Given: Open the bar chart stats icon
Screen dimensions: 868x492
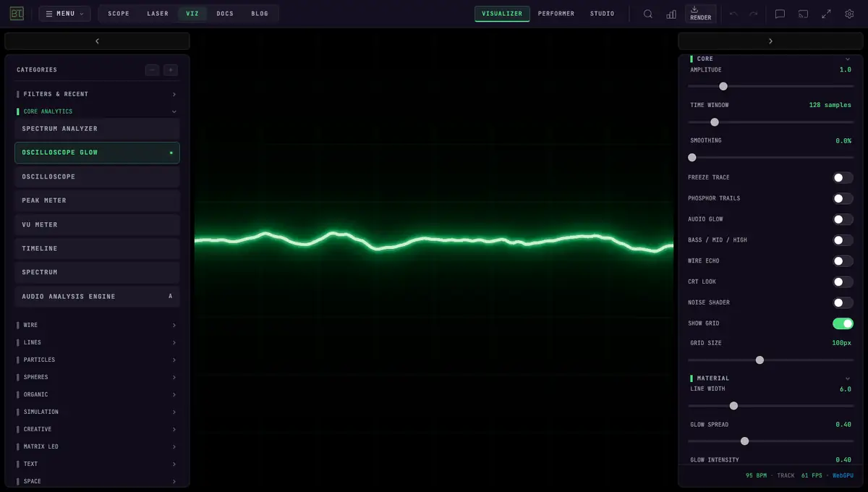Looking at the screenshot, I should 671,14.
